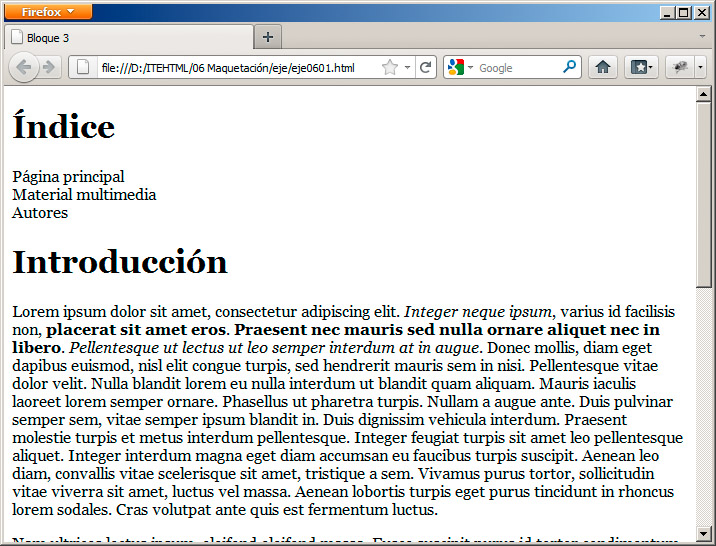Open the URL history dropdown arrow
Screen dimensions: 716x546
point(407,68)
